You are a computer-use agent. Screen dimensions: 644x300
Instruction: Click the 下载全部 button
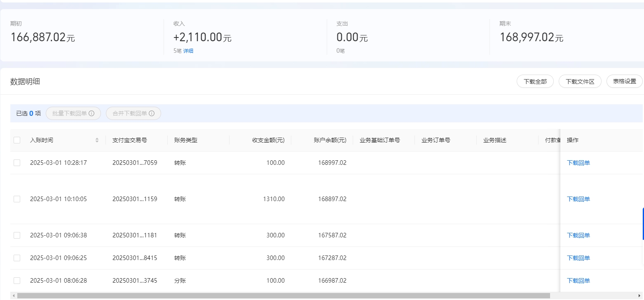pyautogui.click(x=535, y=82)
